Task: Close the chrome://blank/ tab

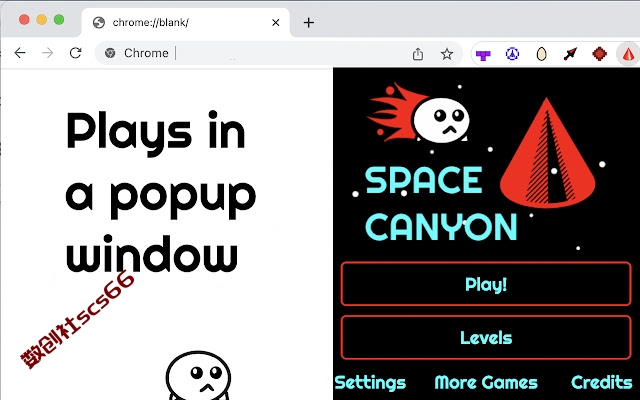Action: coord(276,22)
